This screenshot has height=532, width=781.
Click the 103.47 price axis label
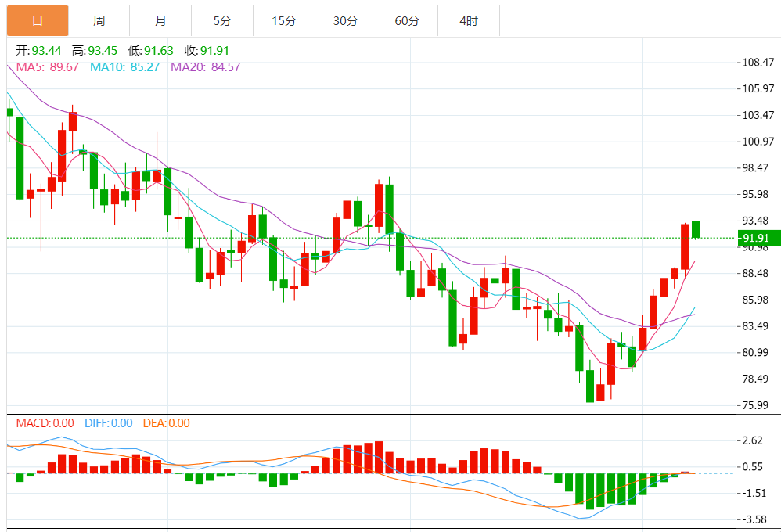click(758, 115)
